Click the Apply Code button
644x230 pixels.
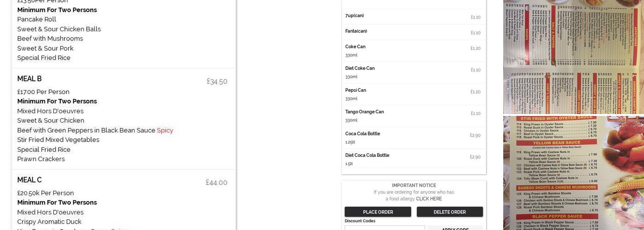tap(455, 229)
